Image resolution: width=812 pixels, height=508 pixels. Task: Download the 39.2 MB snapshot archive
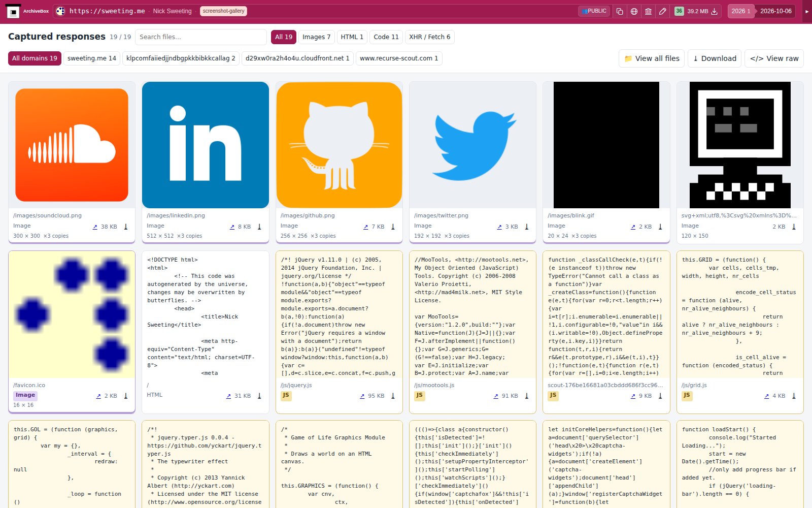(714, 11)
